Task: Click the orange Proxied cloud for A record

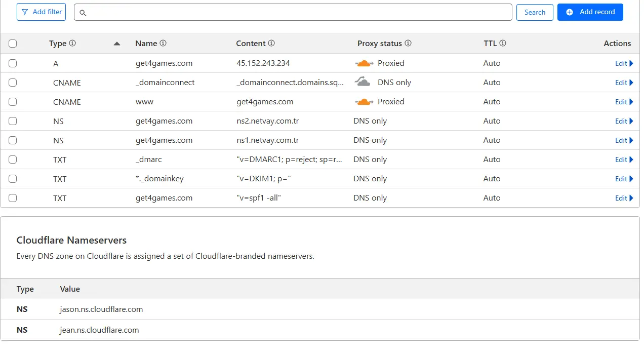Action: coord(364,63)
